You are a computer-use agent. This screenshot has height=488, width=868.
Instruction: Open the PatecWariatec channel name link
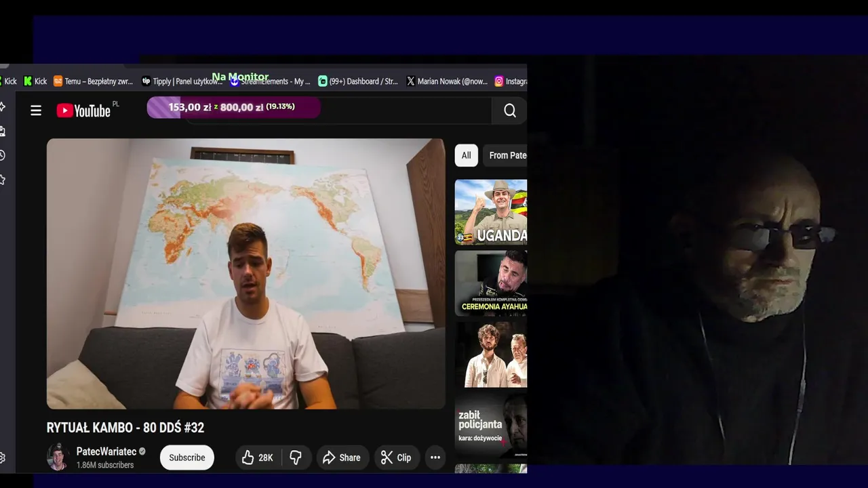(106, 451)
